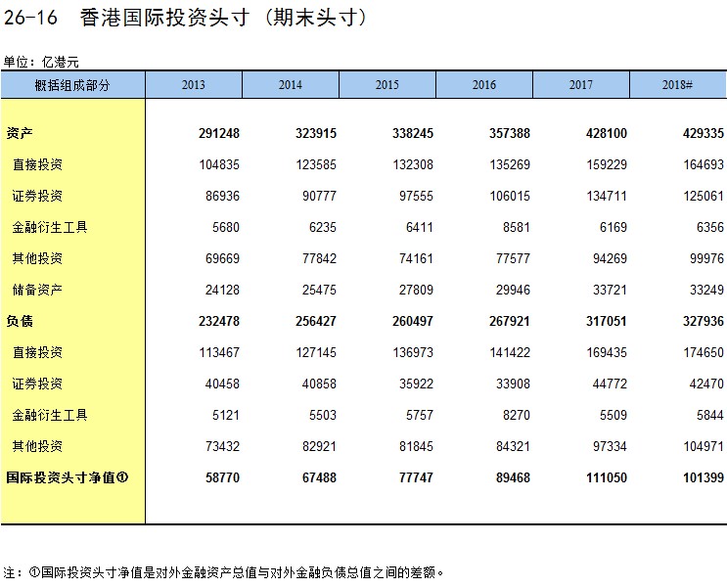
Task: Select the 2013 column header
Action: point(194,85)
